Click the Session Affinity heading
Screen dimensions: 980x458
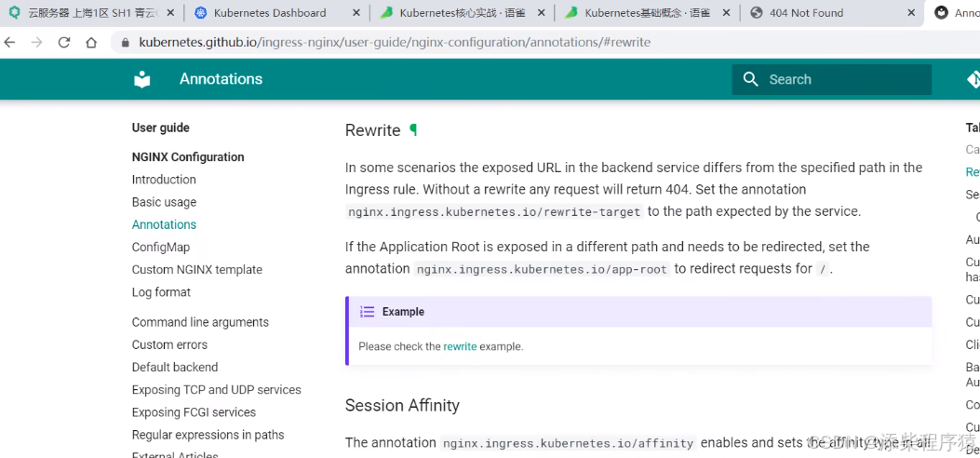pos(402,405)
